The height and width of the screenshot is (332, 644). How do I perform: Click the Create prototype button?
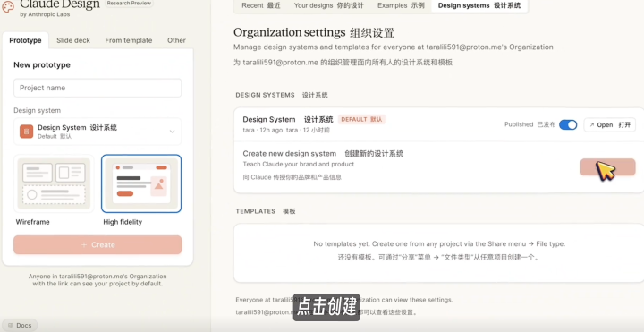pyautogui.click(x=97, y=244)
